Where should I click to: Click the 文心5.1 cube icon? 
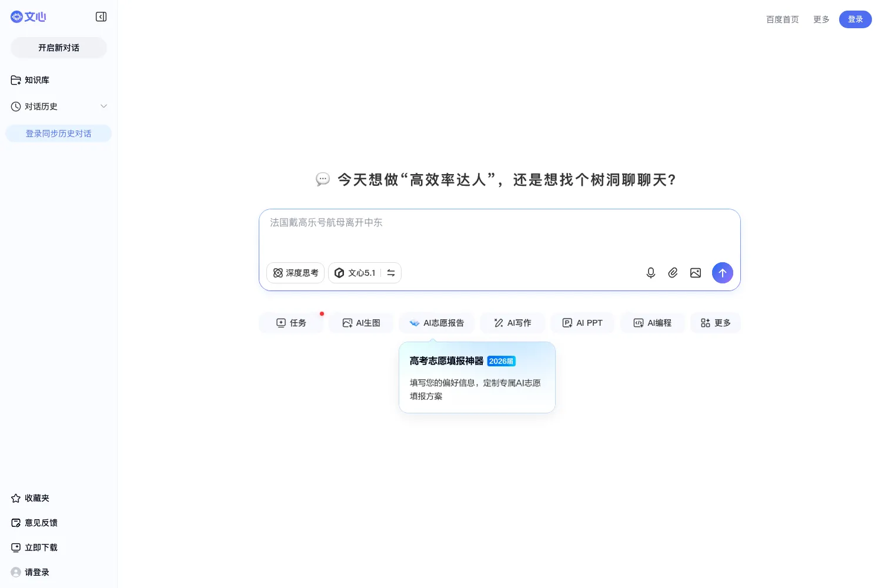[339, 273]
